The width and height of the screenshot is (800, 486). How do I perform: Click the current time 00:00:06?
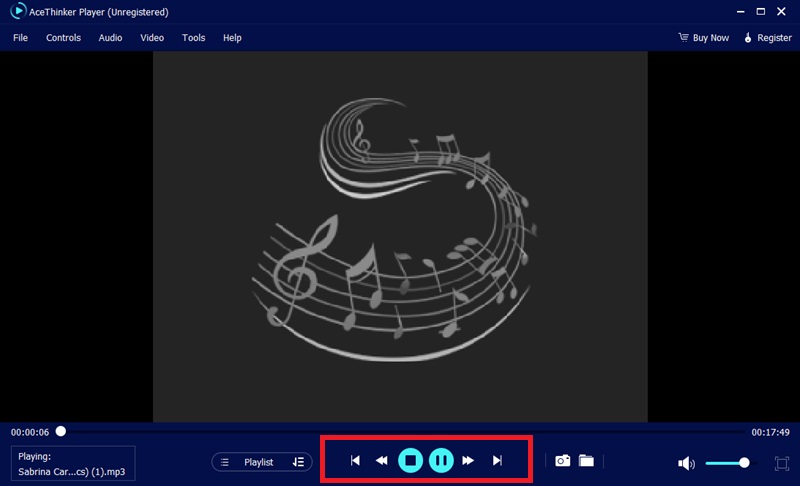pyautogui.click(x=30, y=432)
